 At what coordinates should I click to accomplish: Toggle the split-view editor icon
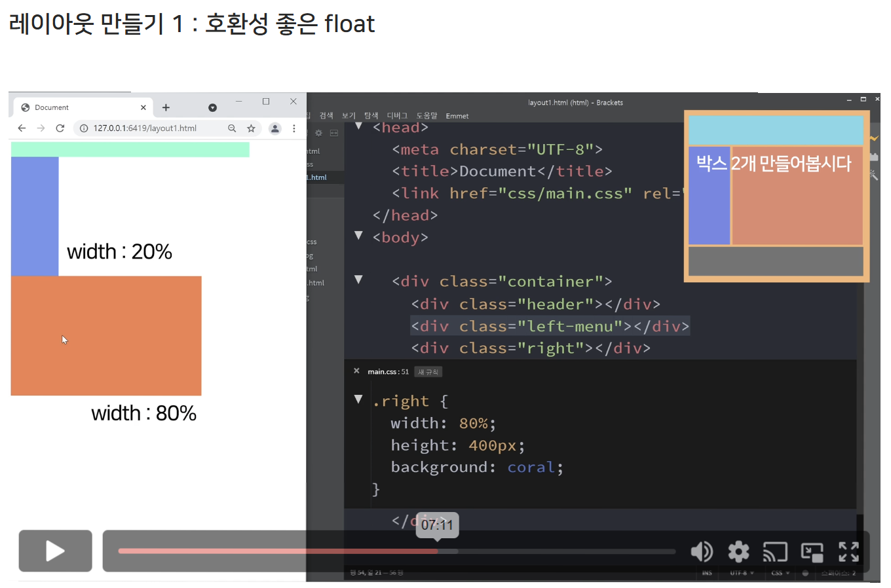334,132
